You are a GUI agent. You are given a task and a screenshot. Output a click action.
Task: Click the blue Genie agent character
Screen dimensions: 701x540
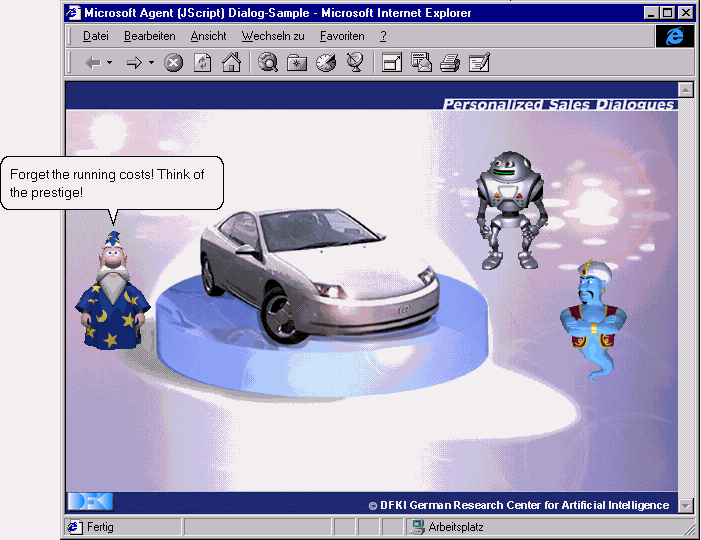593,321
